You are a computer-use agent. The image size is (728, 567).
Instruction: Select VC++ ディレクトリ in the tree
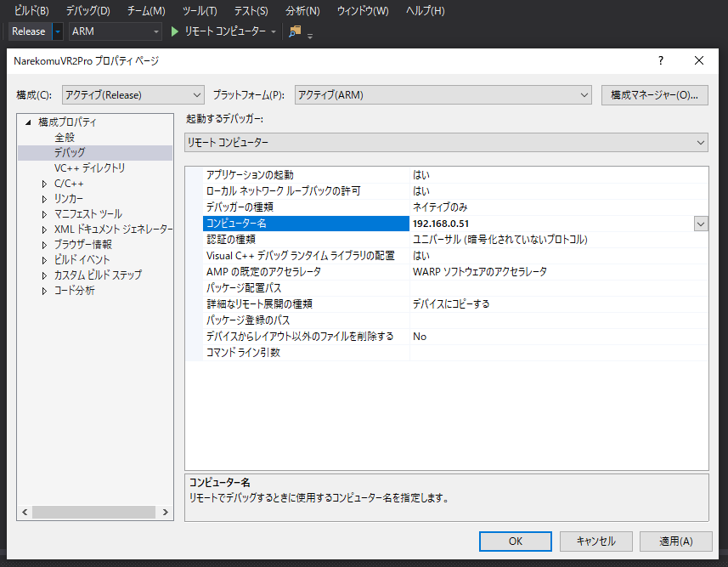pos(89,168)
